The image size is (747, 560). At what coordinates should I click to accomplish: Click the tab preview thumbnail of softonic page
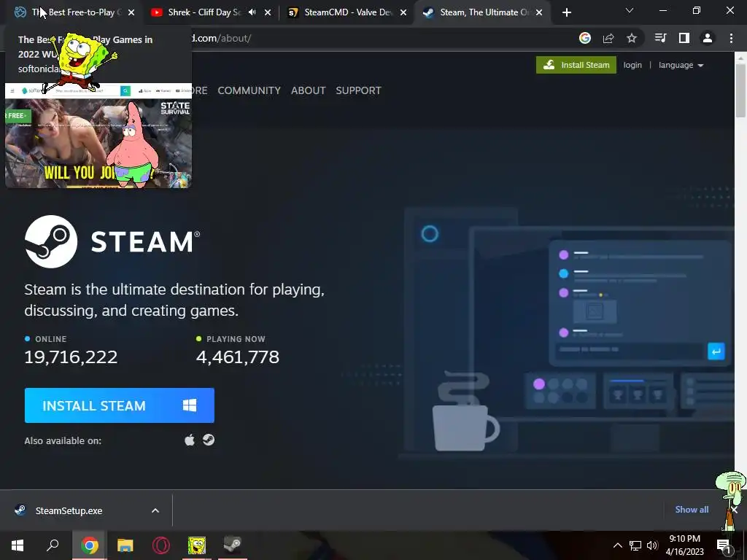click(x=98, y=136)
